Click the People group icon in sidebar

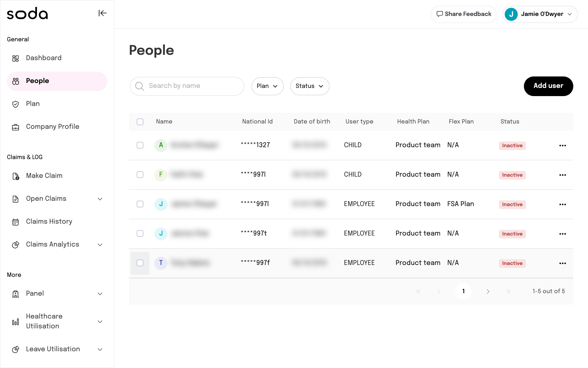click(x=16, y=81)
